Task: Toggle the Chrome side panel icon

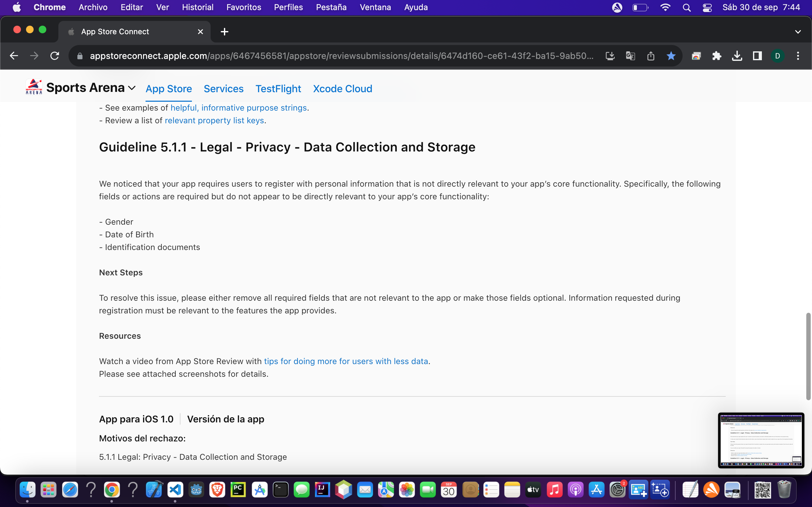Action: 757,56
